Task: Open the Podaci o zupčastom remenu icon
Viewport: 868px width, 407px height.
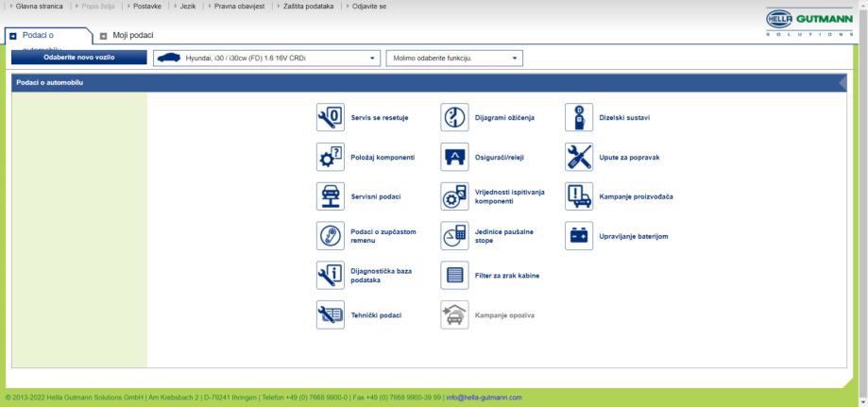Action: click(330, 236)
